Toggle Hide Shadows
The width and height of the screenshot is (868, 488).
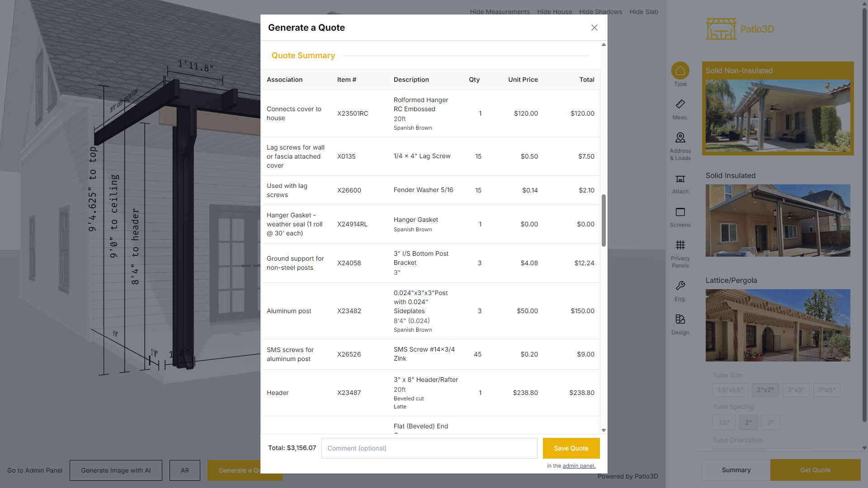[x=600, y=12]
